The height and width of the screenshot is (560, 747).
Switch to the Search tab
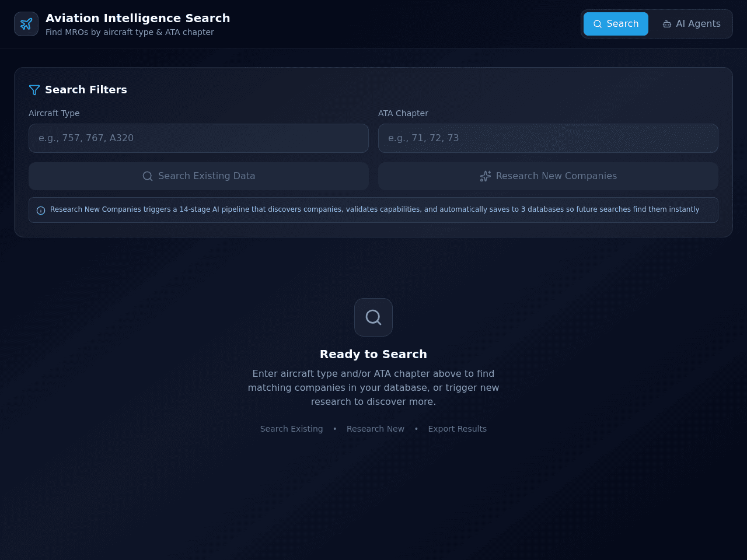[x=616, y=24]
